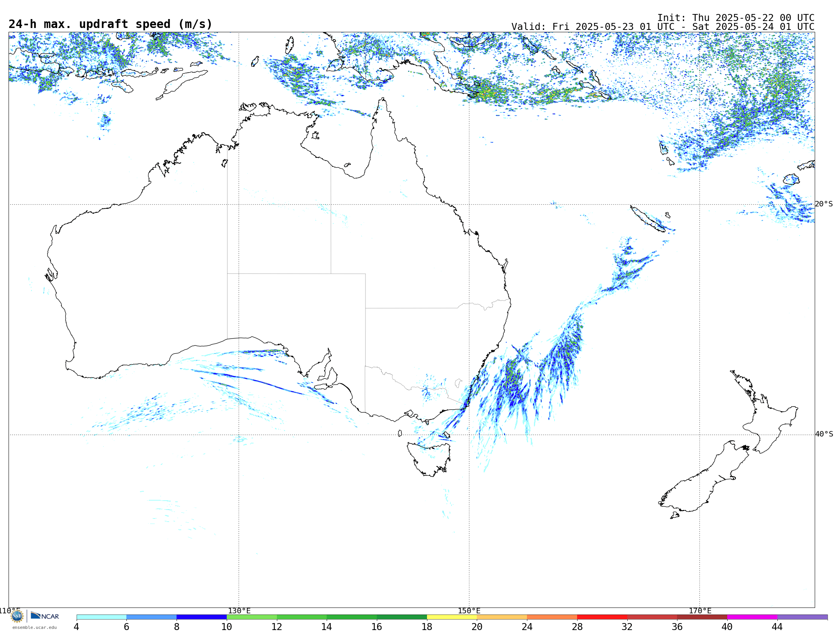Click the colorbar tick label '4'
840x632 pixels.
[77, 627]
